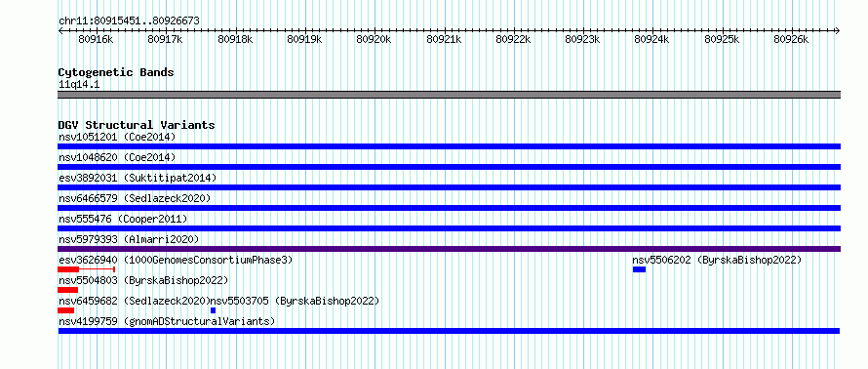This screenshot has width=868, height=369.
Task: Select the blue bar under nsv6466579
Action: click(449, 208)
